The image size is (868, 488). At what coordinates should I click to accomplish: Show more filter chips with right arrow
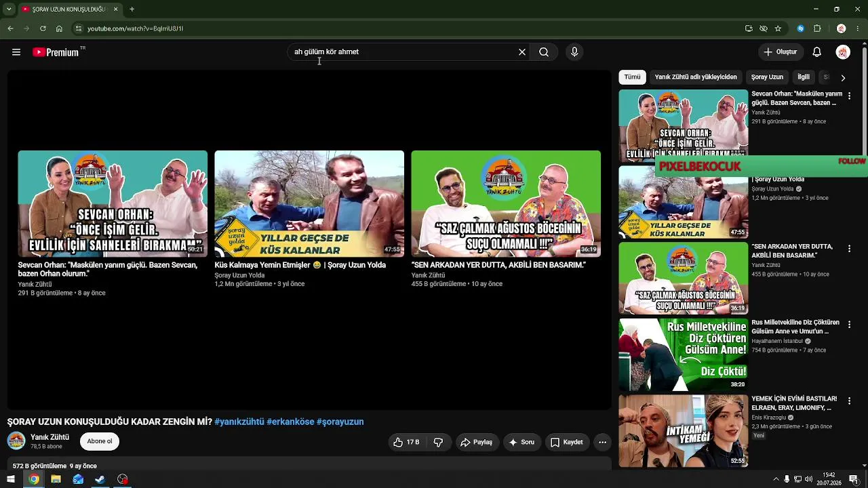click(x=843, y=77)
